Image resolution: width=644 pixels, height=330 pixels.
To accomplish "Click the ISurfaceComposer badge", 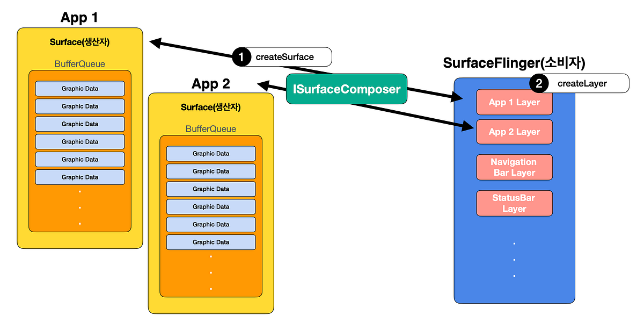I will coord(346,88).
